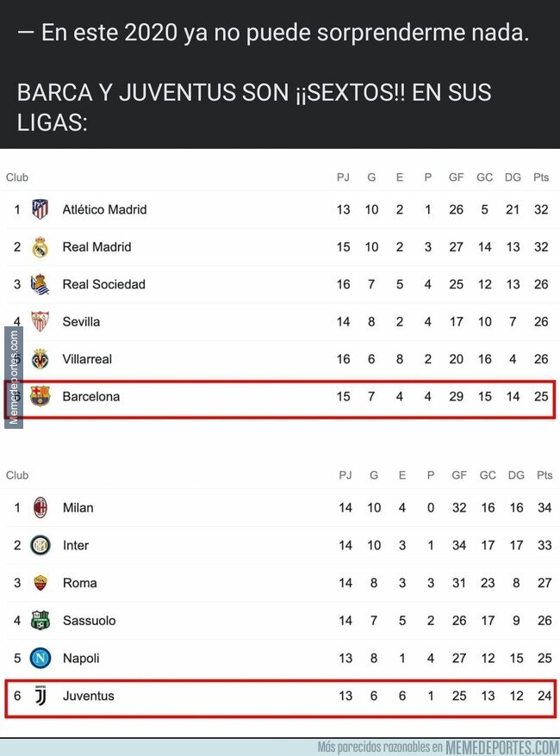Click the Napoli club crest
Image resolution: width=560 pixels, height=756 pixels.
[x=40, y=658]
